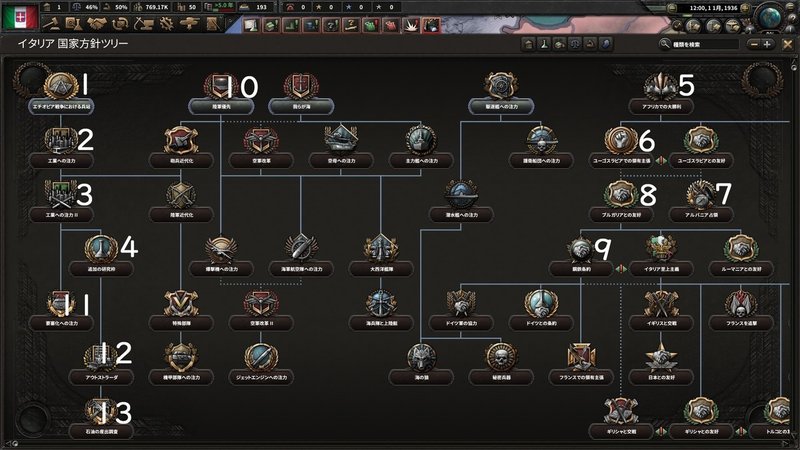Click the ドイツ軍の協力 focus label
This screenshot has width=800, height=450.
461,323
